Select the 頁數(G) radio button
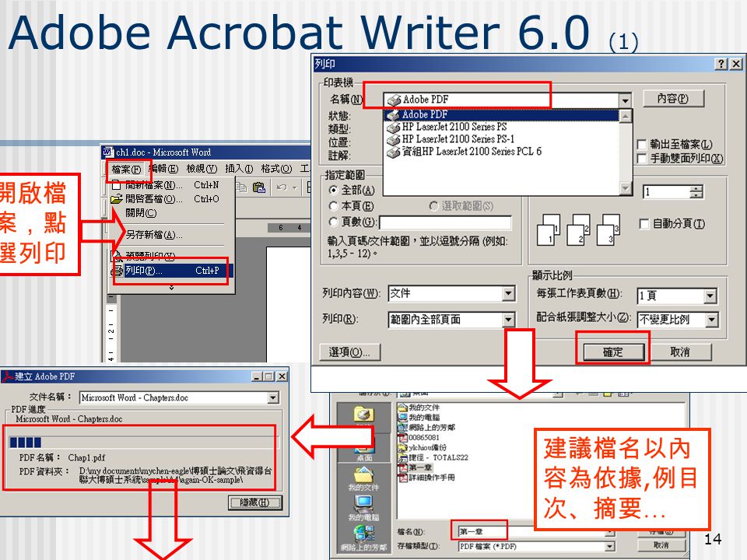Screen dimensions: 747x560 click(x=334, y=222)
